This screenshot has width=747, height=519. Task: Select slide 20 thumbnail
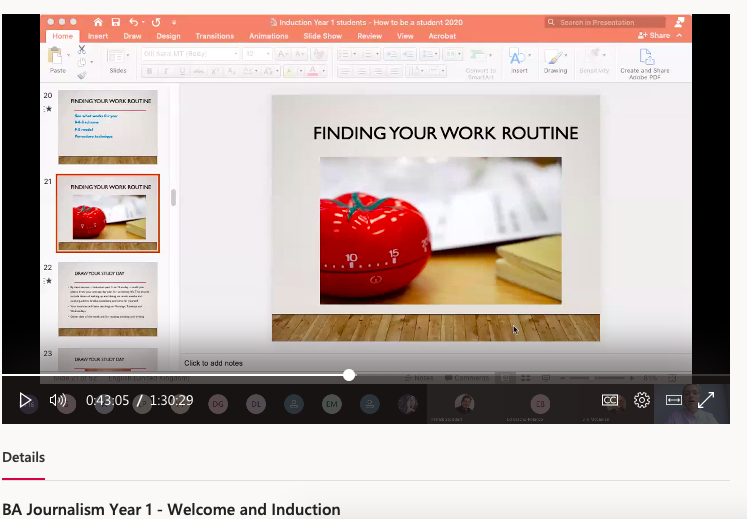point(108,127)
